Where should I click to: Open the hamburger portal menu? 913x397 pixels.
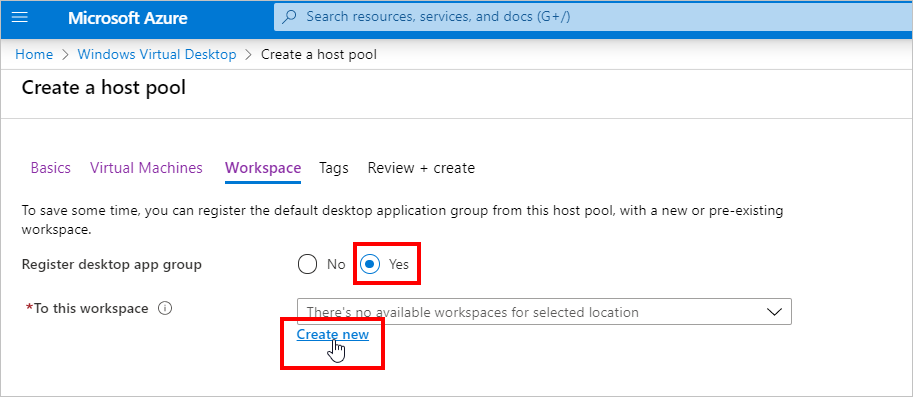tap(20, 17)
